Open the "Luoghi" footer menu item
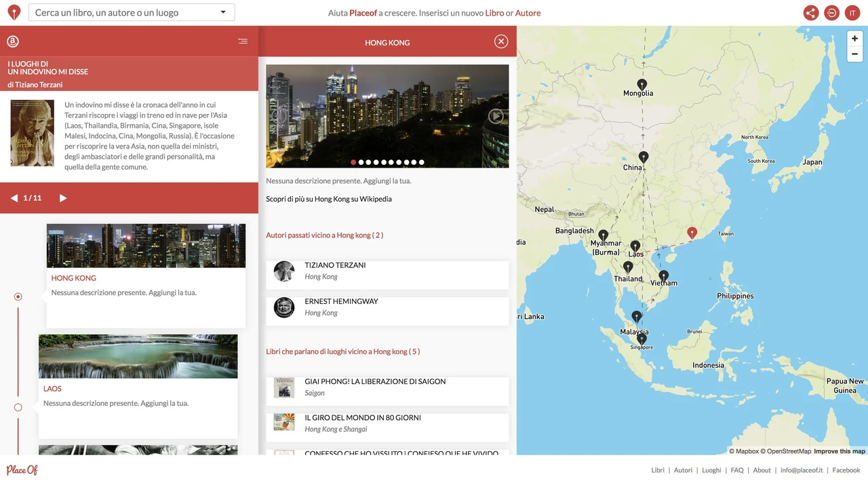 (x=711, y=470)
